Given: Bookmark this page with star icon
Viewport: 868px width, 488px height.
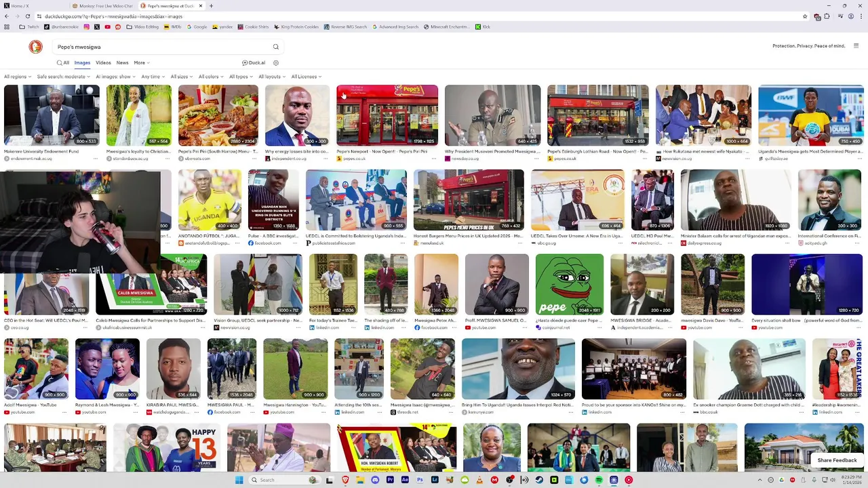Looking at the screenshot, I should pyautogui.click(x=805, y=16).
